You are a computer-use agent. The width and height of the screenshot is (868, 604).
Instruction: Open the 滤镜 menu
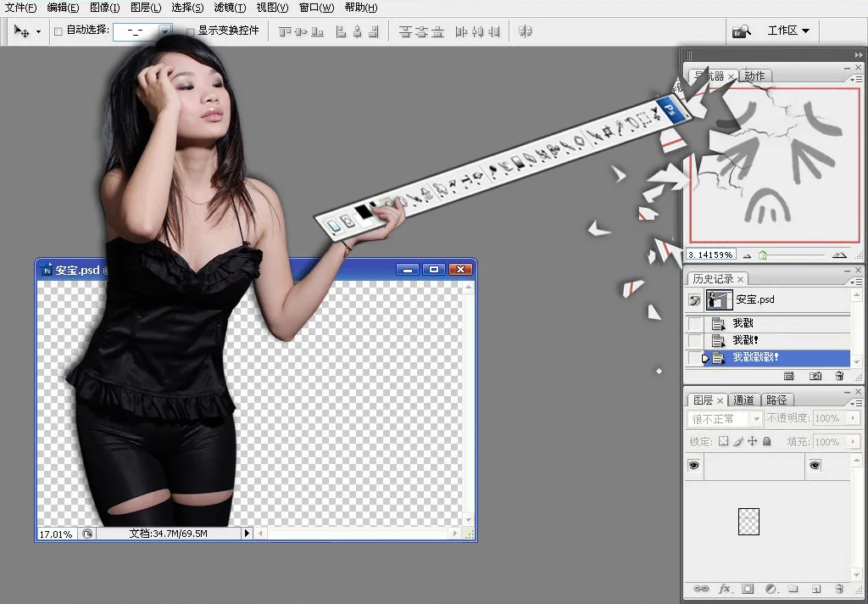(229, 8)
